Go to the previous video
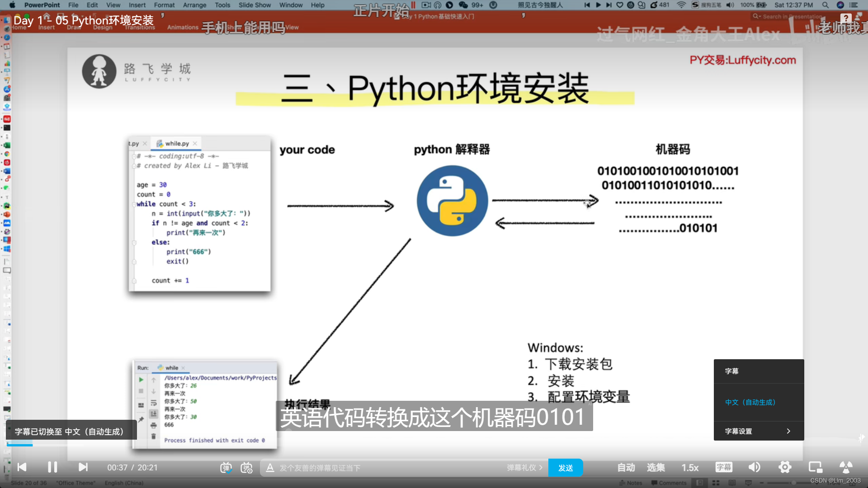 click(x=22, y=467)
